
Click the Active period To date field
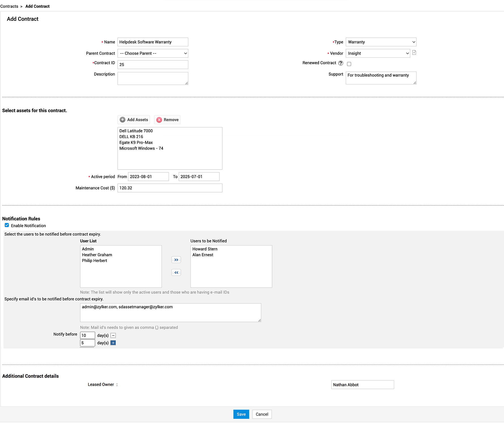199,177
